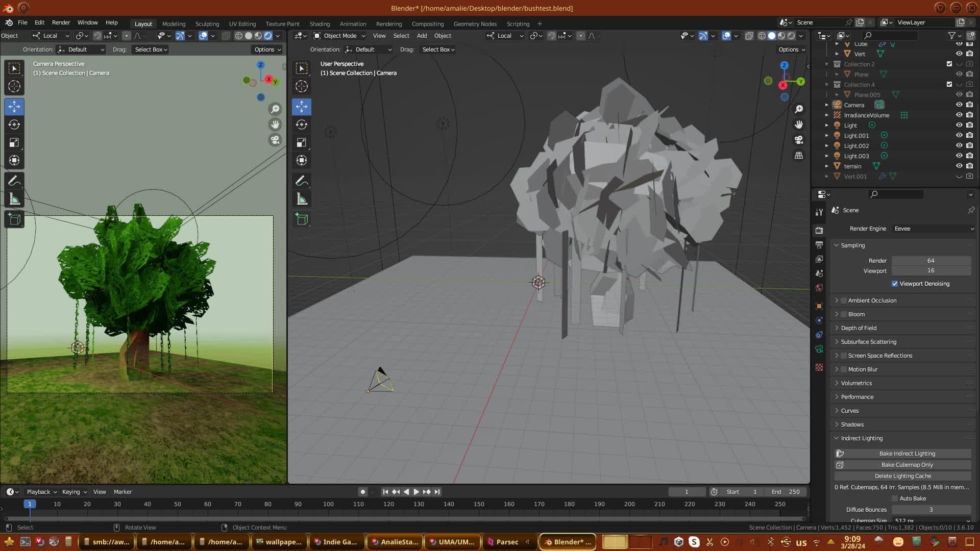
Task: Expand the Shadows panel
Action: 852,424
